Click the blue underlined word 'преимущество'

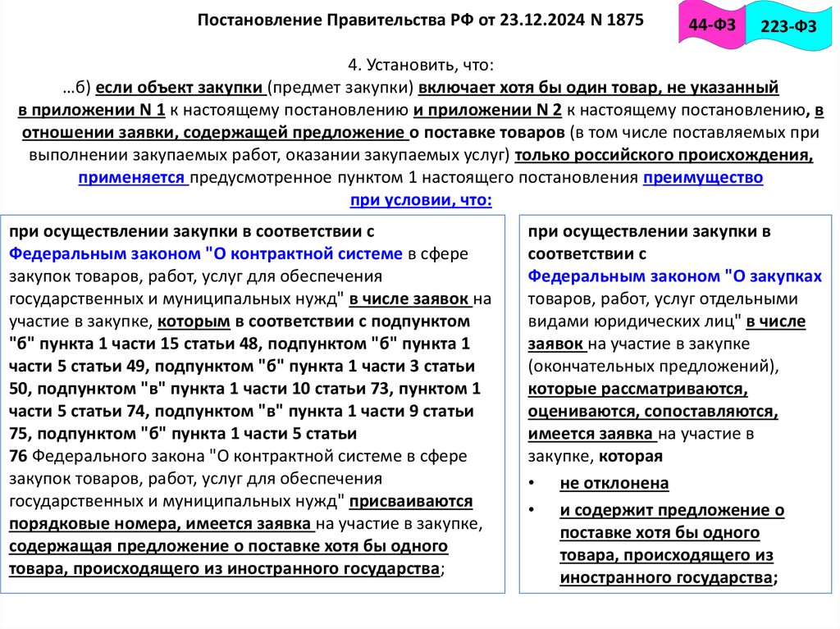(x=703, y=177)
